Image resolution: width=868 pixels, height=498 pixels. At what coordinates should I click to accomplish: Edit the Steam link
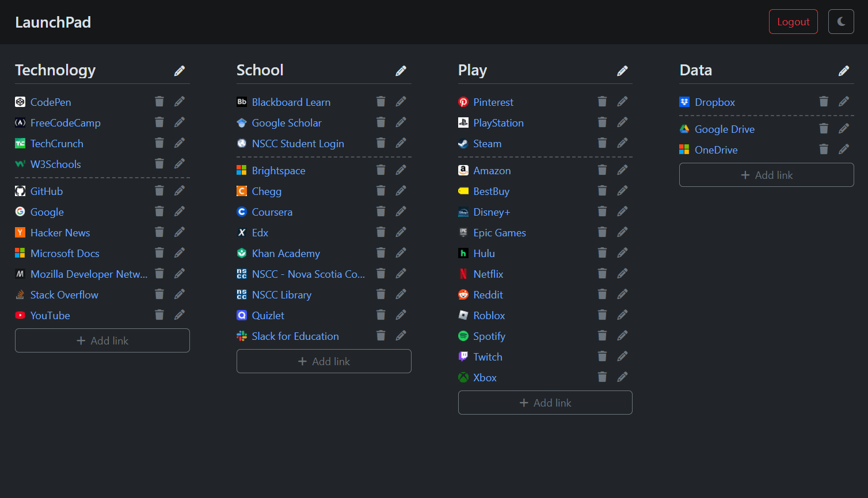point(622,143)
